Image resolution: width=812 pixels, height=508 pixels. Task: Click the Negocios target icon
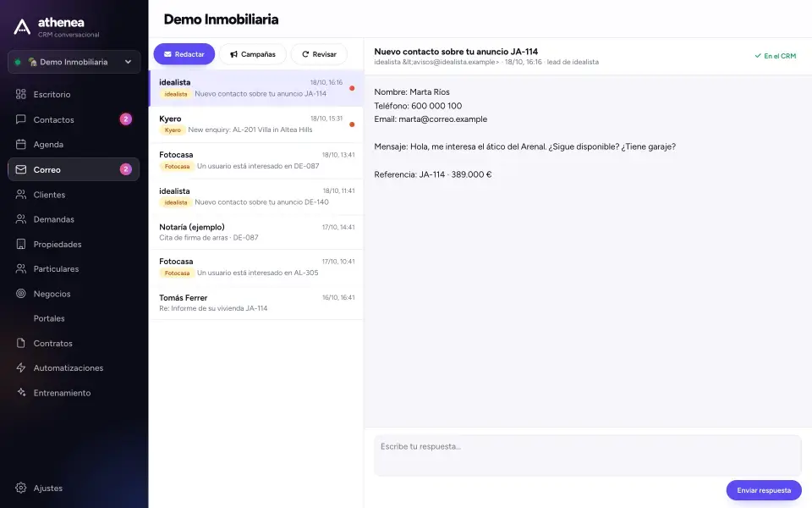[20, 294]
